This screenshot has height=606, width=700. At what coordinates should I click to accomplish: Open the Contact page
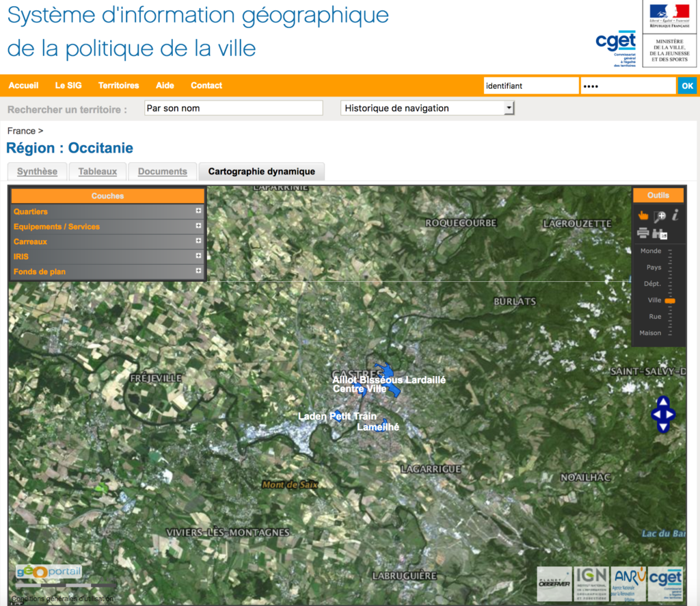pyautogui.click(x=206, y=85)
